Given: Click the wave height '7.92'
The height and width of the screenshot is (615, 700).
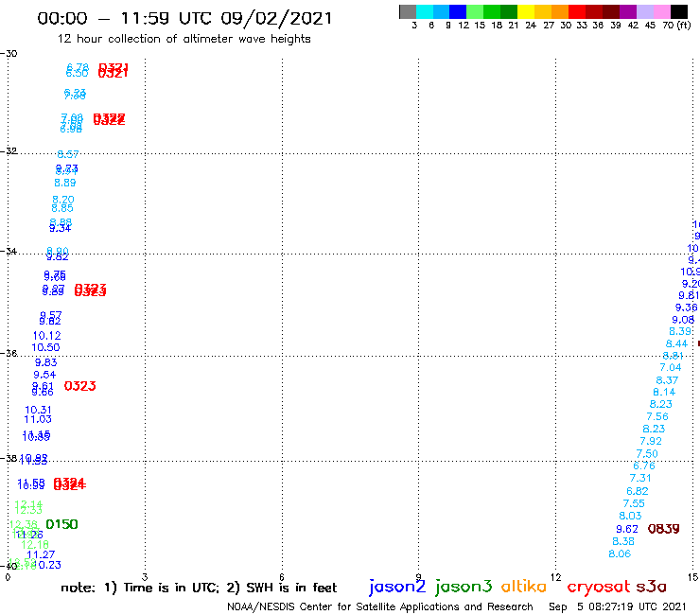Looking at the screenshot, I should [651, 441].
